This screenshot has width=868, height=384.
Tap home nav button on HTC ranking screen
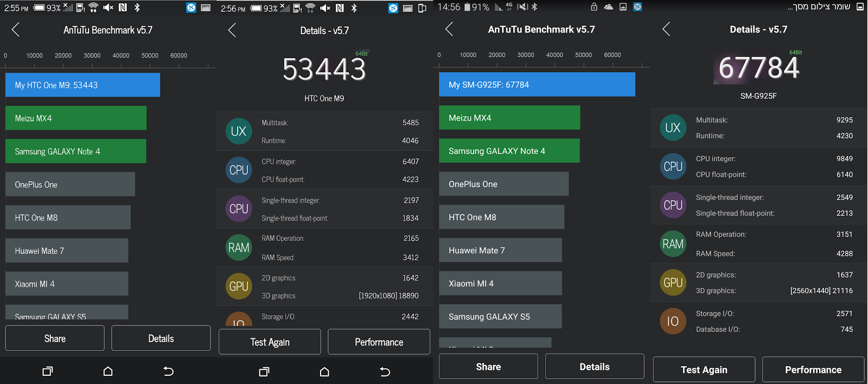coord(108,372)
